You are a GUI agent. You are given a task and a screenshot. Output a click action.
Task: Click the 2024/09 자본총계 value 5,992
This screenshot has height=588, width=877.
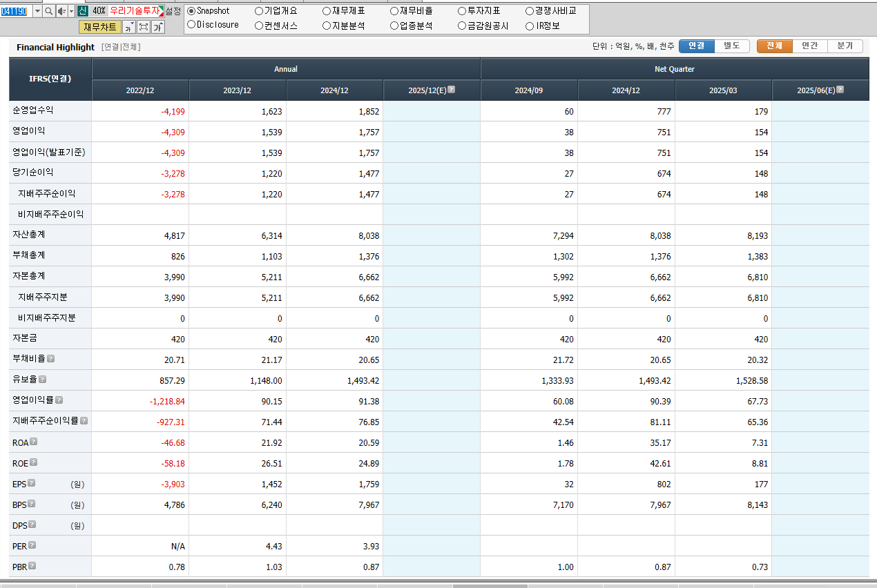[x=563, y=277]
